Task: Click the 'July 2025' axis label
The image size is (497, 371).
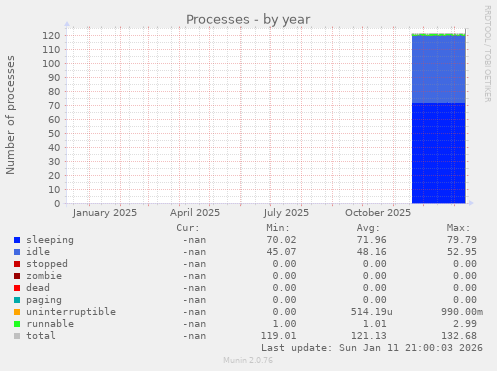Action: coord(286,213)
